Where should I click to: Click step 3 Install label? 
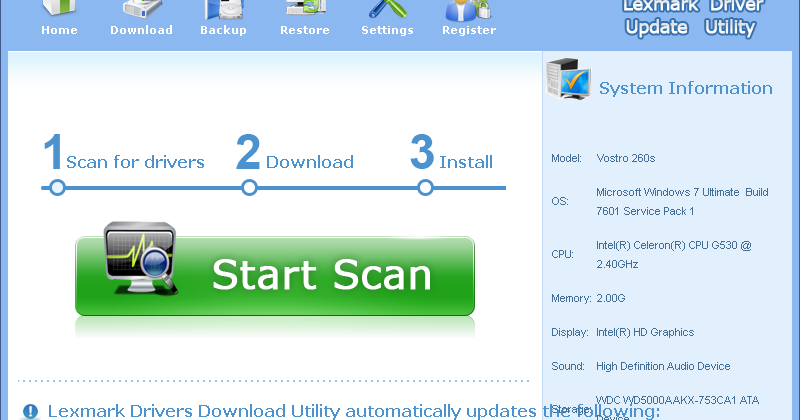tap(466, 162)
